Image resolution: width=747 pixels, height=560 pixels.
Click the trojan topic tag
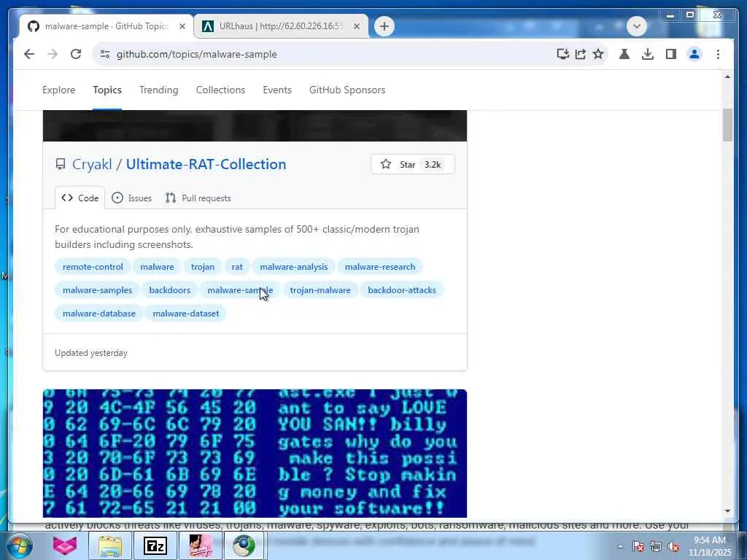203,267
